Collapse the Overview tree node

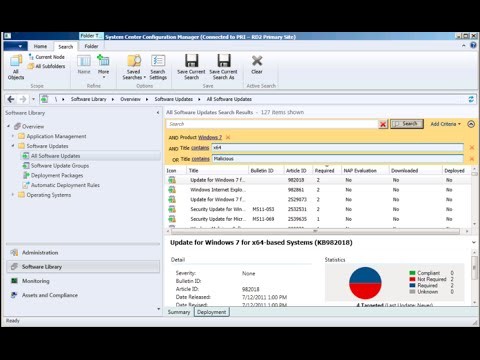pyautogui.click(x=9, y=126)
